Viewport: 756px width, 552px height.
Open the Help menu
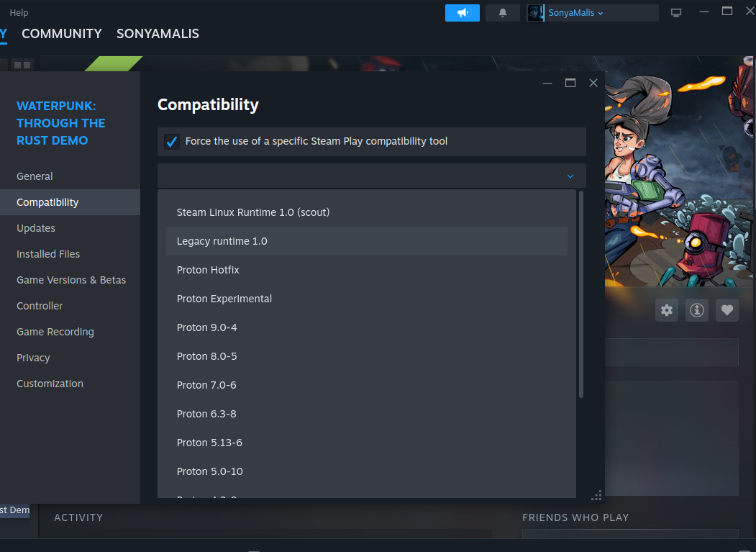click(x=19, y=12)
